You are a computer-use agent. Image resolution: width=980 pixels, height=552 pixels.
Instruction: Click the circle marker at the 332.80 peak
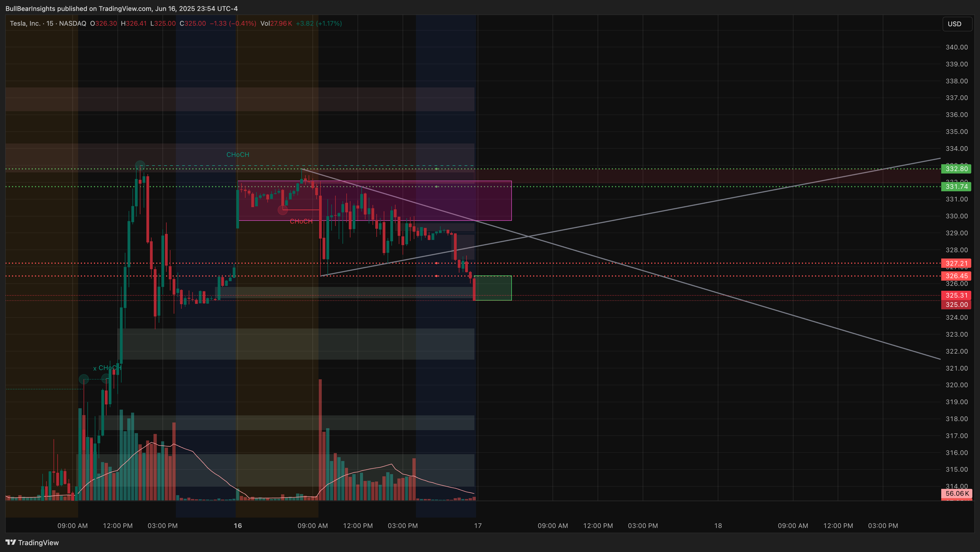pyautogui.click(x=140, y=166)
